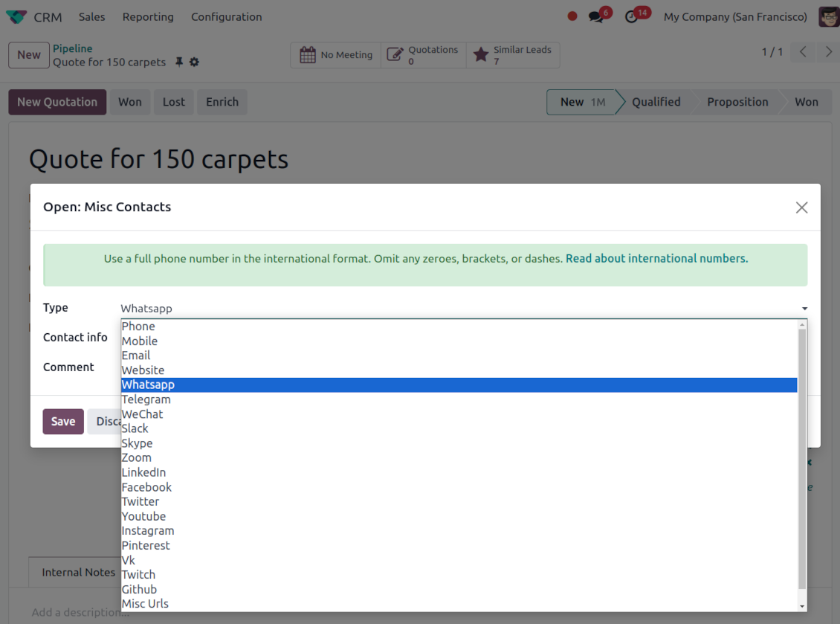Viewport: 840px width, 624px height.
Task: Click the dropdown list scrollbar
Action: 802,458
